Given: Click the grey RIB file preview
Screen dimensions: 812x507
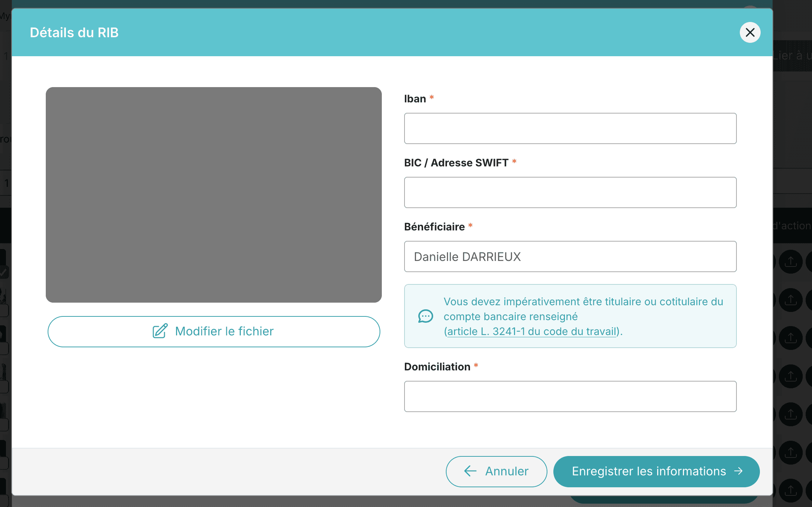Looking at the screenshot, I should coord(214,195).
